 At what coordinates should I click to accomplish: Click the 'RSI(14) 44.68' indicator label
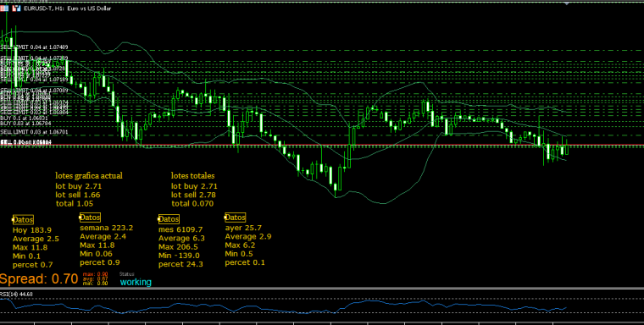click(16, 294)
